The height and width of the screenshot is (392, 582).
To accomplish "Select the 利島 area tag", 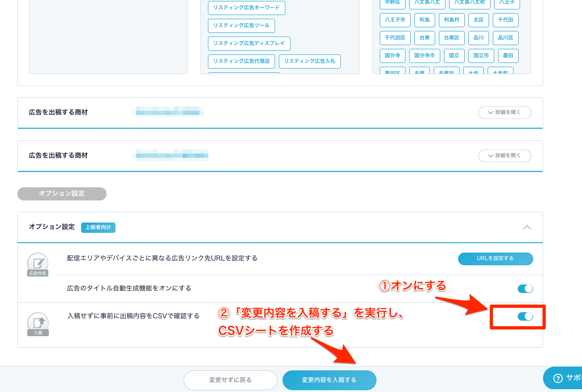I will pyautogui.click(x=425, y=20).
